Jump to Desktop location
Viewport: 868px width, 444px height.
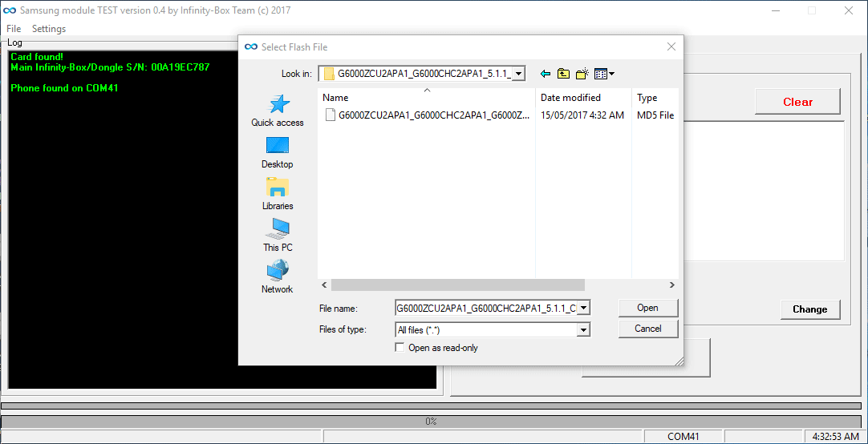pos(278,152)
